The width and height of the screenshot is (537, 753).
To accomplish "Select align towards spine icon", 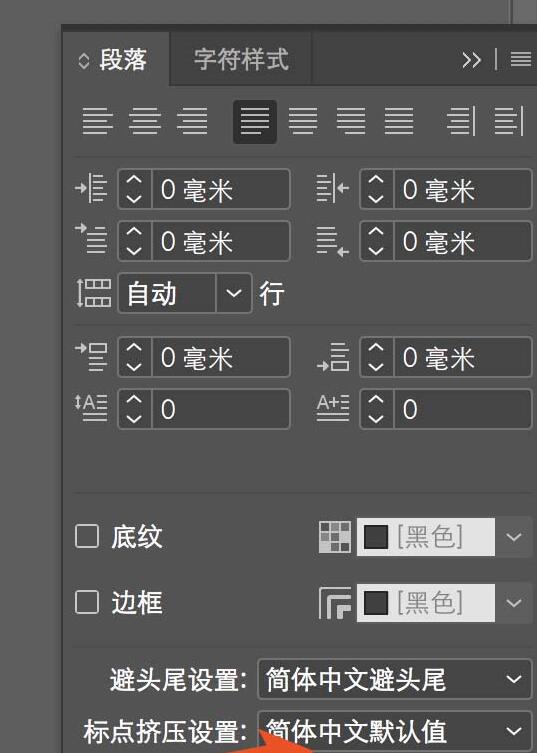I will coord(461,121).
